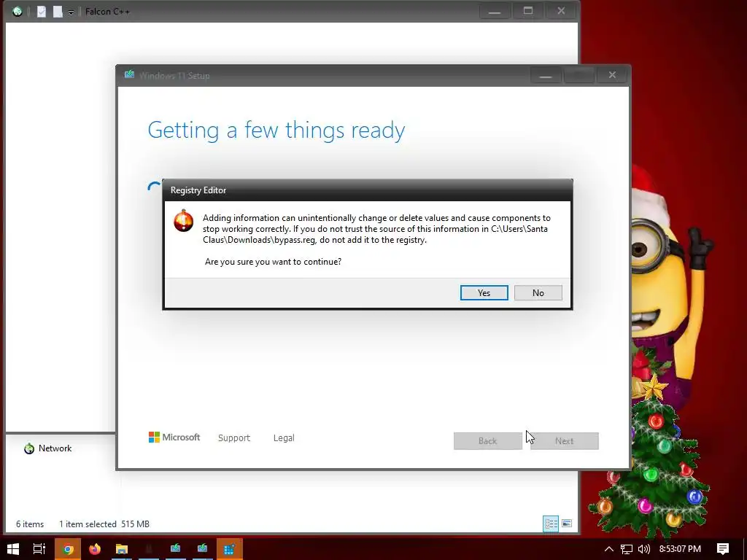Open the Action Center notifications icon
The image size is (747, 560).
point(723,549)
